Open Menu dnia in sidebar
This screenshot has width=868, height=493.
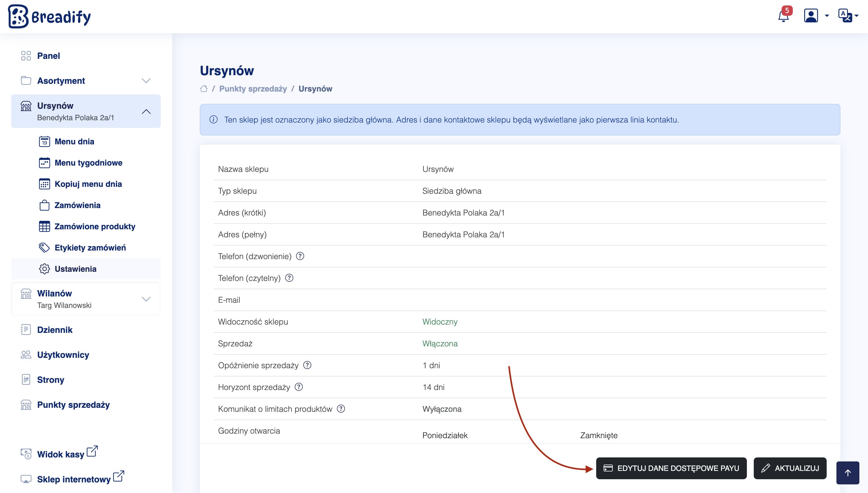click(x=74, y=141)
